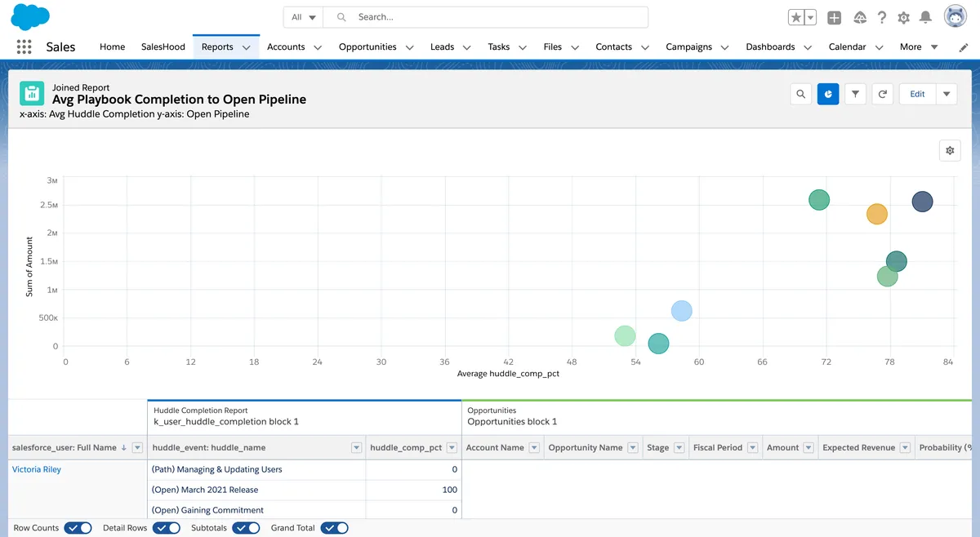Screen dimensions: 980x537
Task: Open the Notifications bell
Action: pos(925,17)
